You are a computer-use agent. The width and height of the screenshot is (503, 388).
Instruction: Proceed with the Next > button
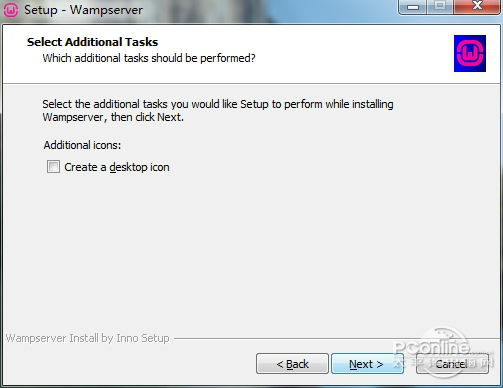click(367, 364)
